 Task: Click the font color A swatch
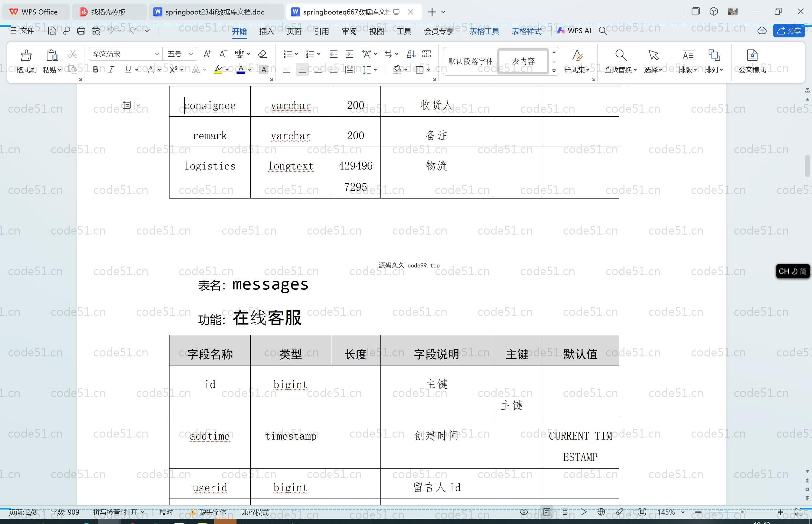(x=240, y=70)
